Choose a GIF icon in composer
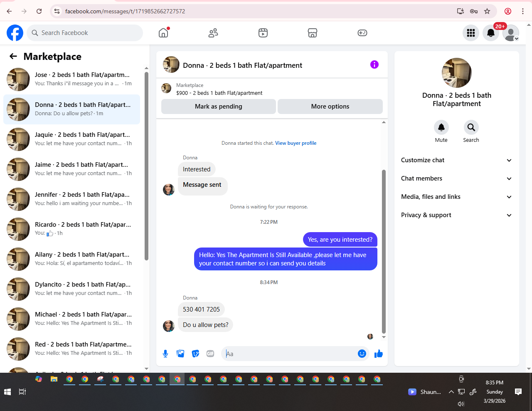This screenshot has height=411, width=532. click(210, 354)
